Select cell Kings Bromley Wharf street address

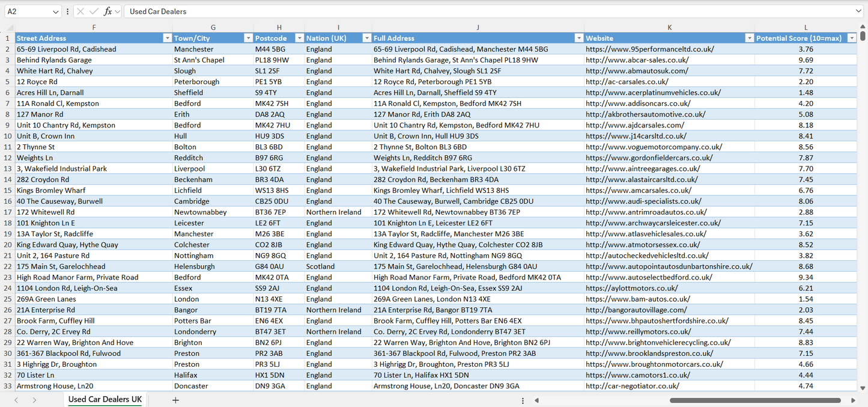[94, 191]
